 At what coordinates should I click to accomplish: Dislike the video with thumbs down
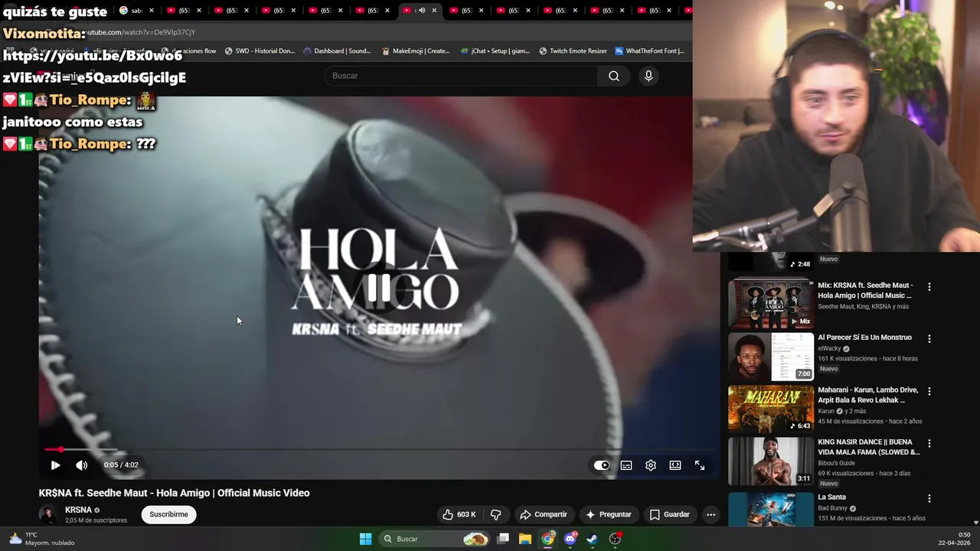tap(495, 514)
